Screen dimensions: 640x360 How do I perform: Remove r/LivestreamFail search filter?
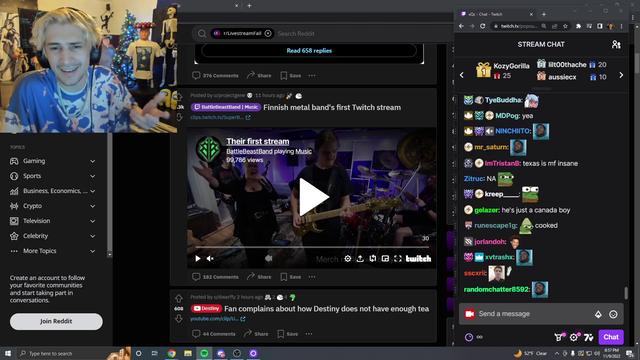tap(268, 33)
